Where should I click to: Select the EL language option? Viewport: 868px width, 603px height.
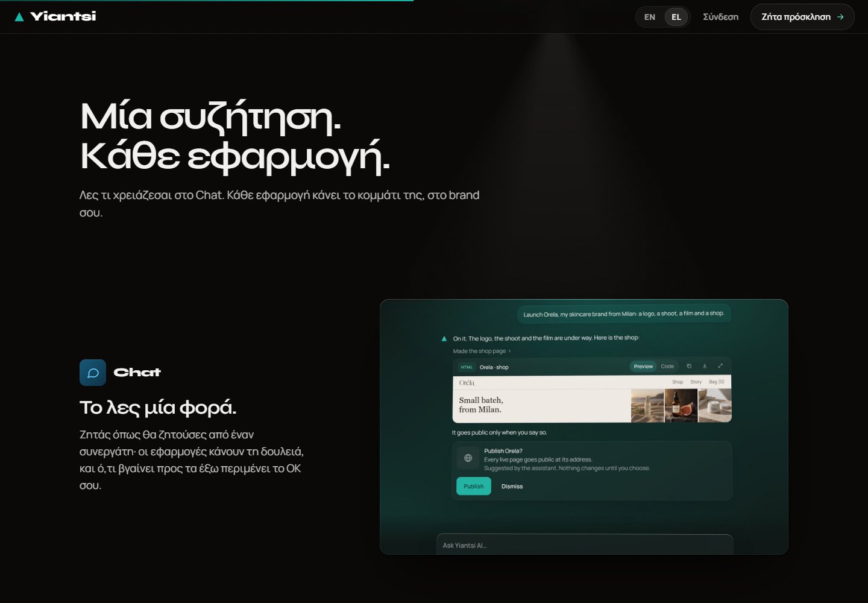tap(676, 17)
